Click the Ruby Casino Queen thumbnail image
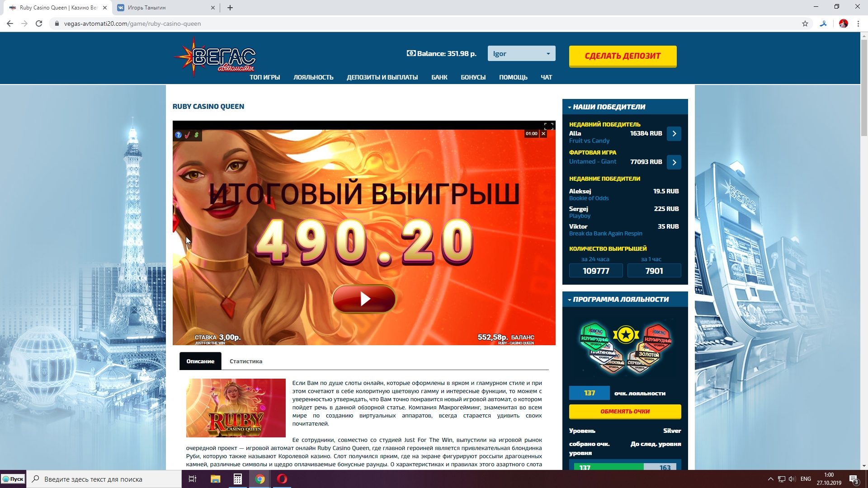Image resolution: width=868 pixels, height=488 pixels. pyautogui.click(x=236, y=408)
